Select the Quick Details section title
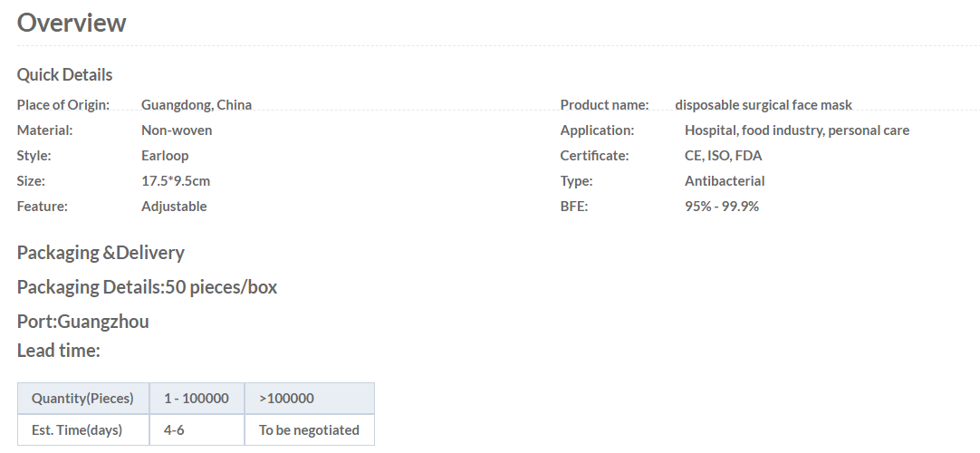Viewport: 980px width, 453px height. click(64, 74)
